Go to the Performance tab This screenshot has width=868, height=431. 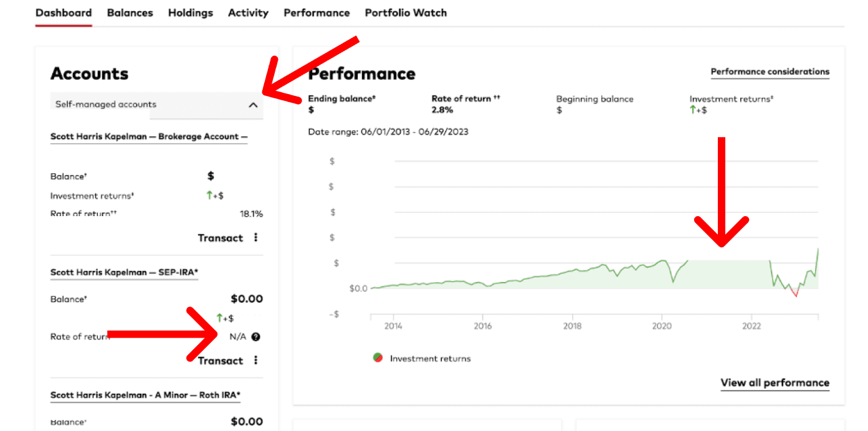click(x=317, y=12)
